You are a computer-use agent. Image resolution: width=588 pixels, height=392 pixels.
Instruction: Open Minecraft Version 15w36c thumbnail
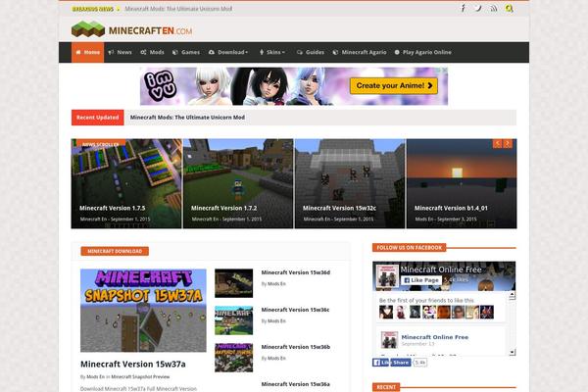click(233, 320)
